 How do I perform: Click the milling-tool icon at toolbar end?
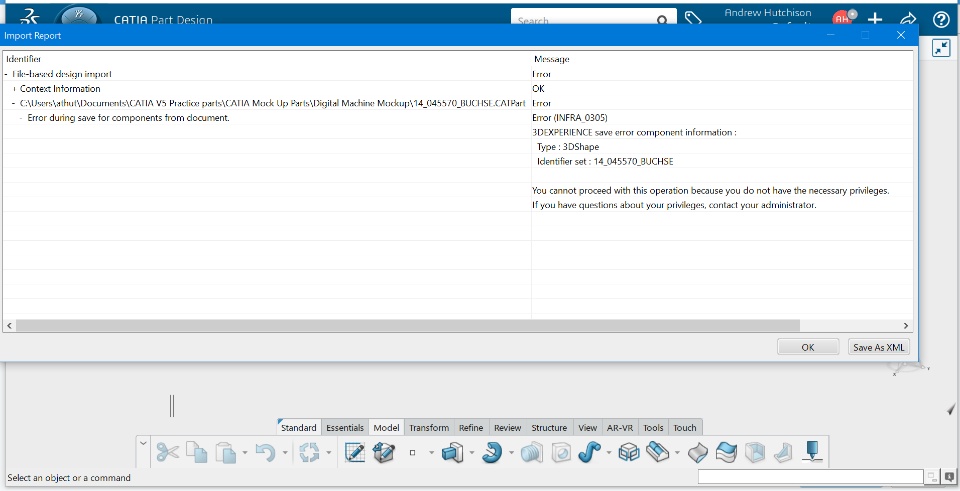(812, 452)
